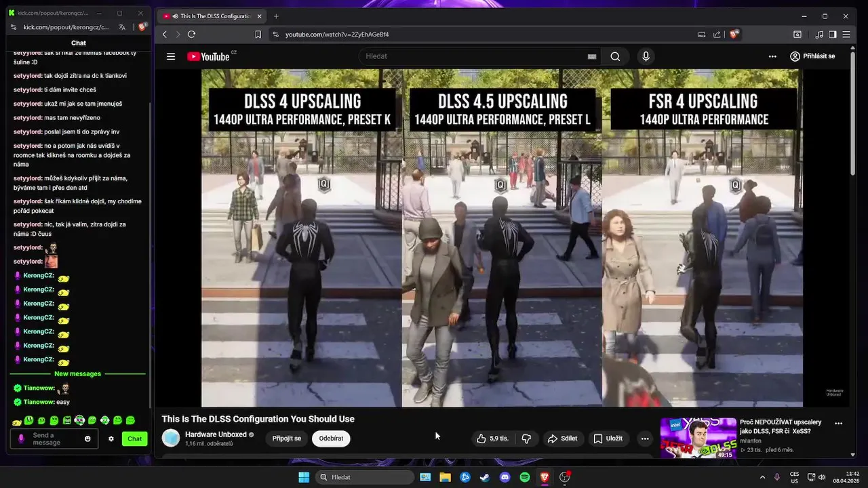Click the Tianowow username saying easy
This screenshot has width=868, height=488.
[39, 402]
